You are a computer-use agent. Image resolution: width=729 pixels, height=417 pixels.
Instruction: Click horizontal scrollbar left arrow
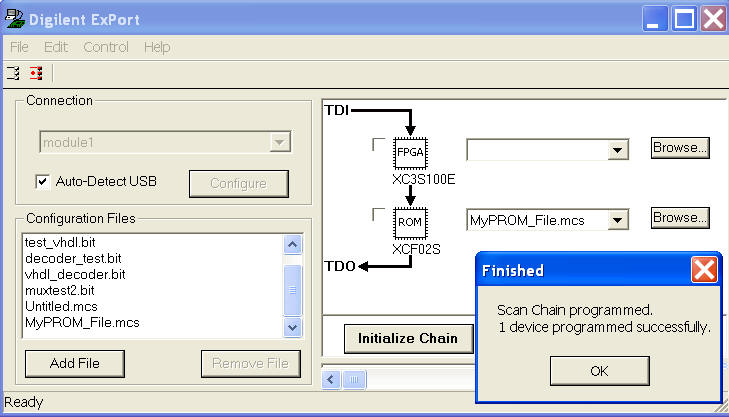pos(331,379)
